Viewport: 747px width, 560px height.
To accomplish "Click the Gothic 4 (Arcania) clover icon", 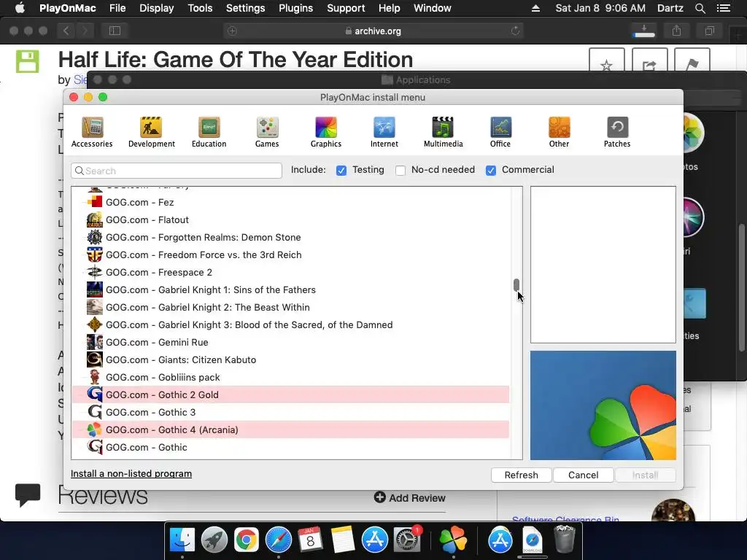I will point(94,429).
